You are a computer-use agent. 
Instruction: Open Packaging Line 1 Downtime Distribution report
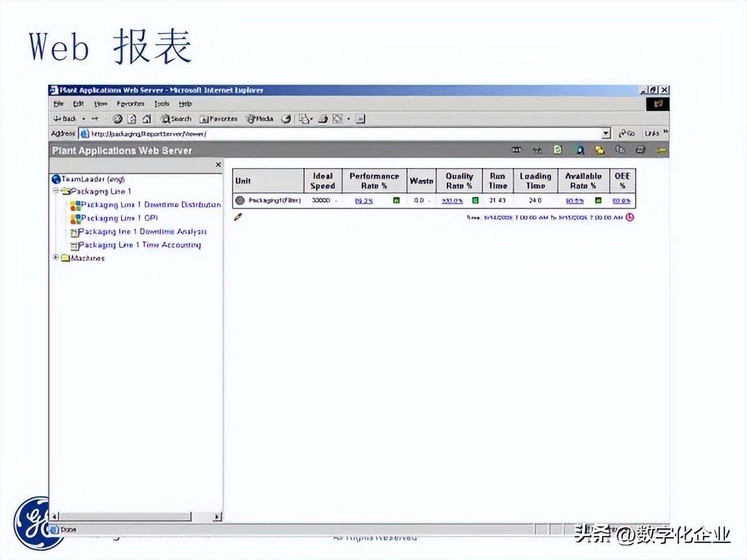(x=145, y=205)
